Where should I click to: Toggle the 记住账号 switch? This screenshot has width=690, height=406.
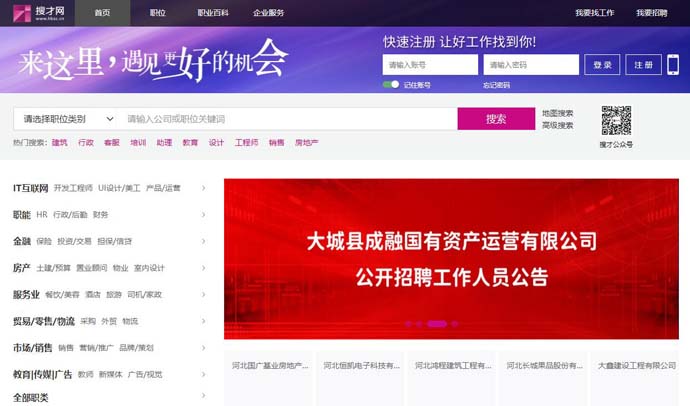[391, 84]
